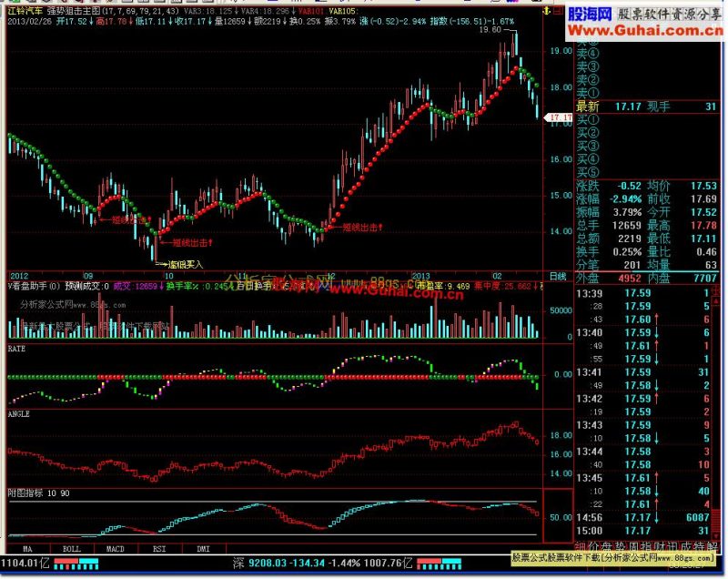Click the 附图指标 10 90 label
Viewport: 728px width, 579px height.
pyautogui.click(x=38, y=493)
